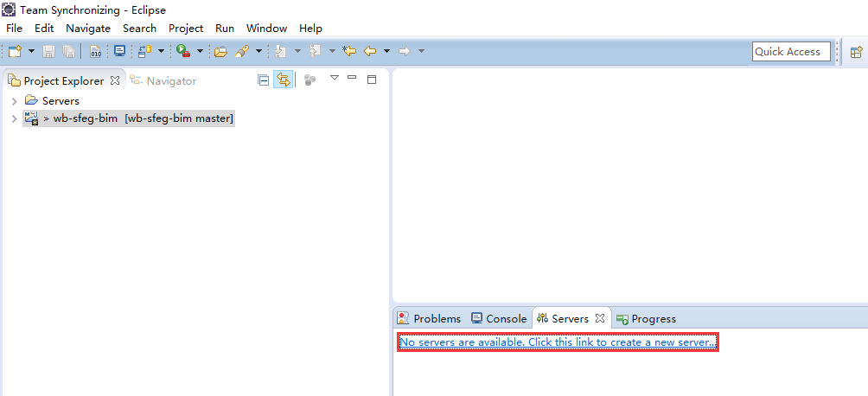Click the Run External Tools icon
868x396 pixels.
(x=183, y=52)
